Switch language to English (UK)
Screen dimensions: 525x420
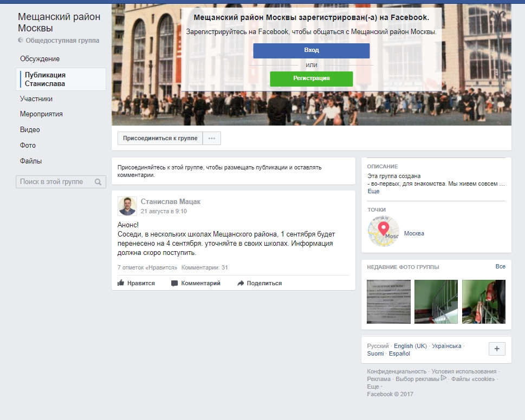point(410,346)
